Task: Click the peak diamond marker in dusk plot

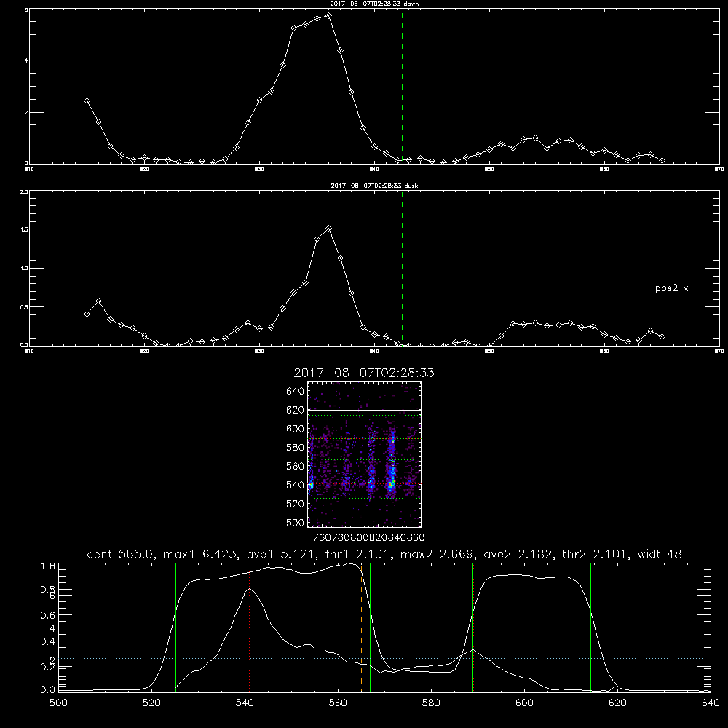Action: (329, 229)
